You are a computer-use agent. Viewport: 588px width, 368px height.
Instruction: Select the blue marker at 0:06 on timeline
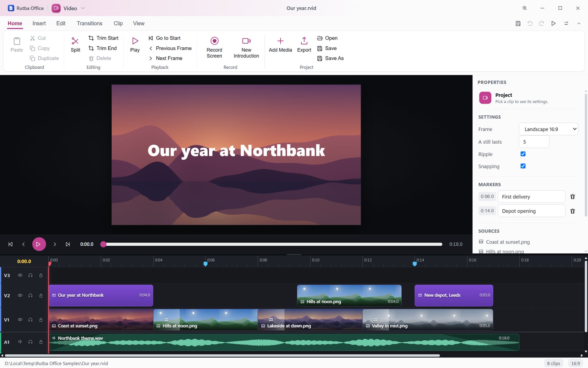[205, 264]
